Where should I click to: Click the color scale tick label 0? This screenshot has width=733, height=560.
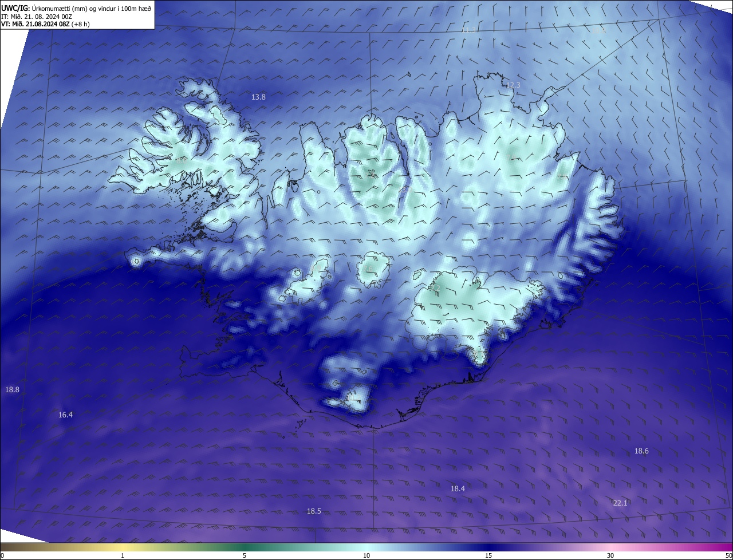pos(2,555)
